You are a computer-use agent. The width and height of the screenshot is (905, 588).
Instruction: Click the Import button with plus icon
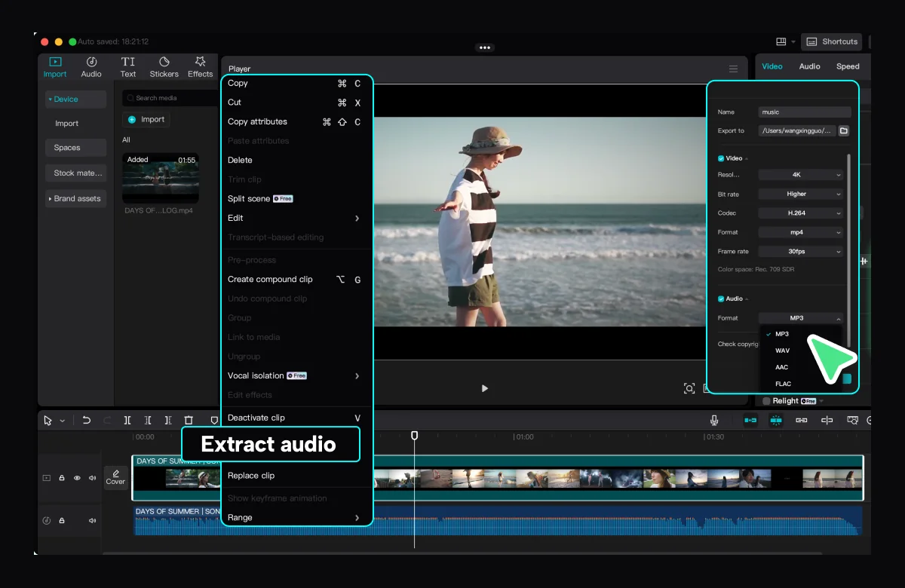coord(146,119)
